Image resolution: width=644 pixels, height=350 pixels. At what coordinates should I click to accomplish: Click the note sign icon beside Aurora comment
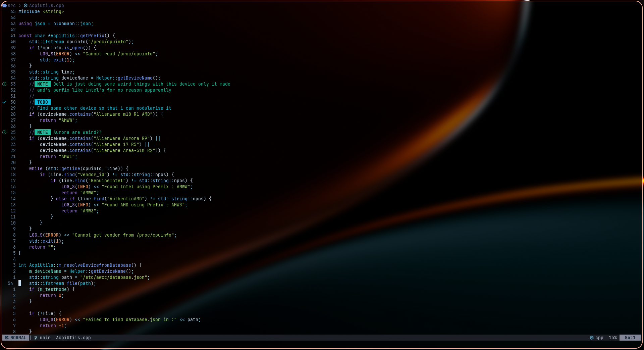(x=4, y=133)
